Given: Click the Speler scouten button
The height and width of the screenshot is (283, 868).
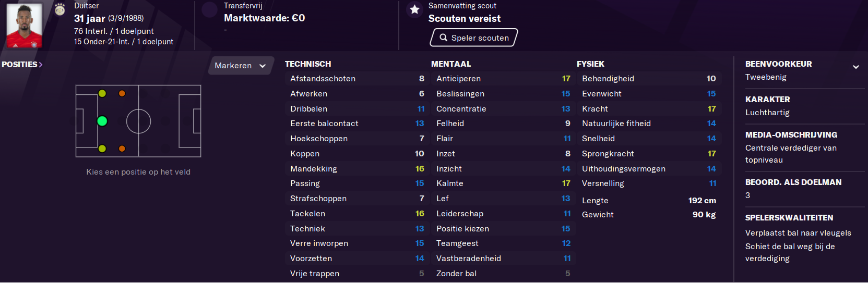Looking at the screenshot, I should point(474,38).
